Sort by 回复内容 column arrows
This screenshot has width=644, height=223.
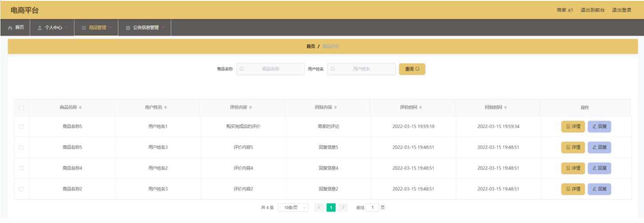click(x=336, y=108)
